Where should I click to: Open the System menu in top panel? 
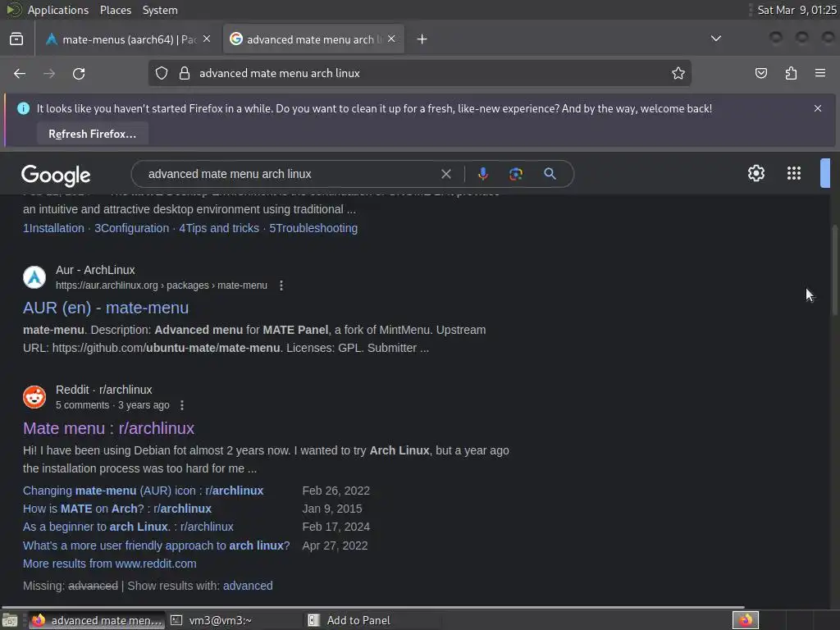(160, 10)
